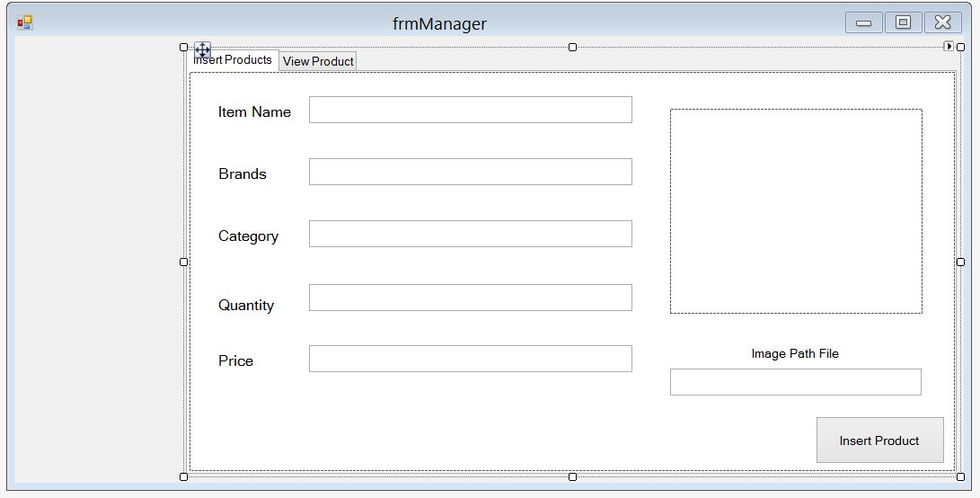Click the Quantity text box
980x498 pixels.
coord(470,298)
